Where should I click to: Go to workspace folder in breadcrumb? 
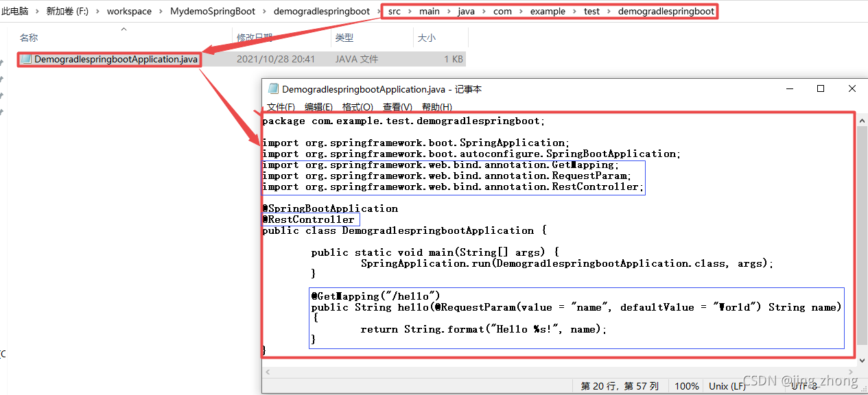129,11
